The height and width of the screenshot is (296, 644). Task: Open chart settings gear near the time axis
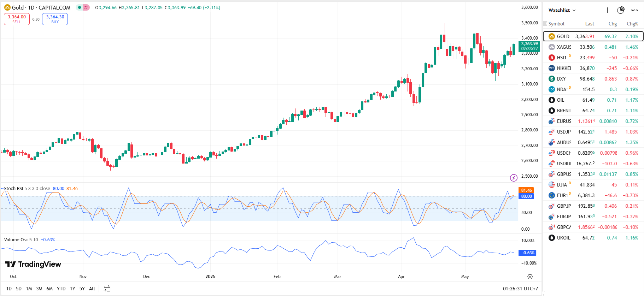[530, 277]
